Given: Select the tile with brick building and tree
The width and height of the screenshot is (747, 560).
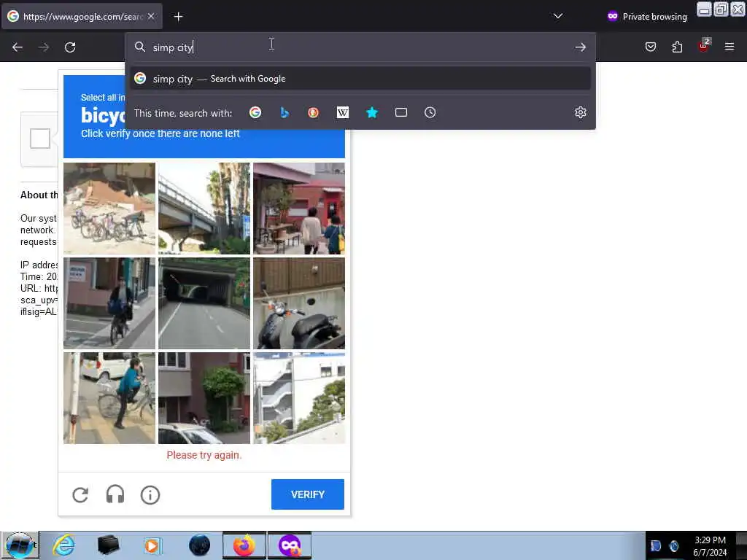Looking at the screenshot, I should tap(204, 398).
